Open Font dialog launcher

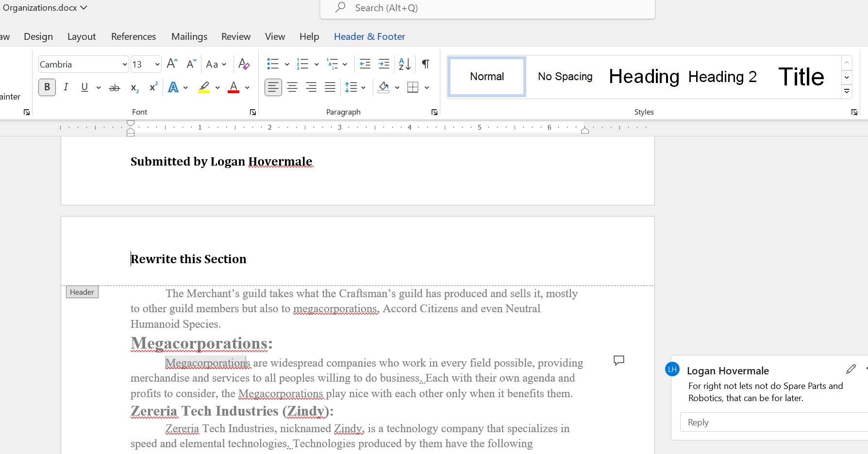253,112
